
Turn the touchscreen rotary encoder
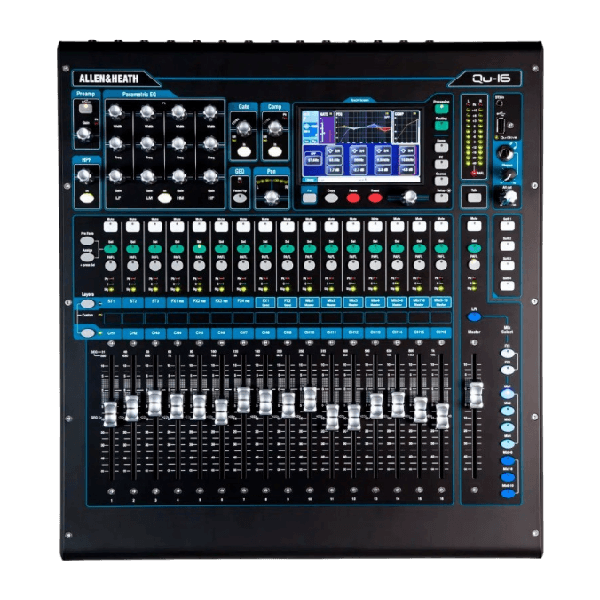tap(409, 197)
